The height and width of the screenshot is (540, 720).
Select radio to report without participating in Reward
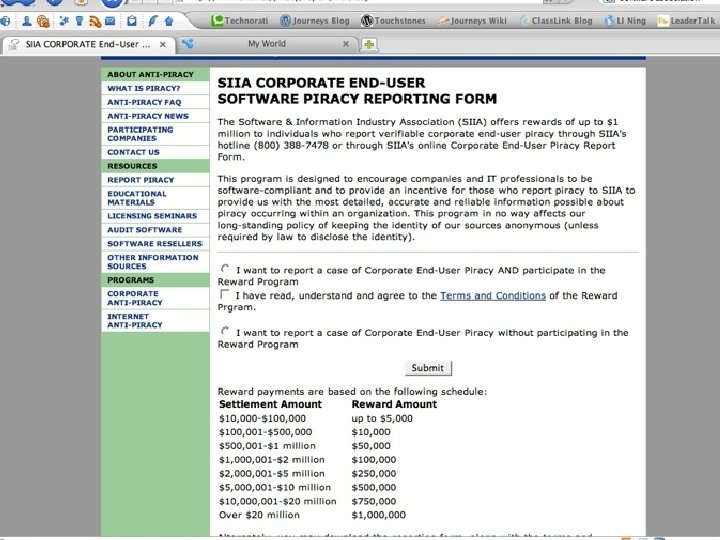[x=225, y=331]
